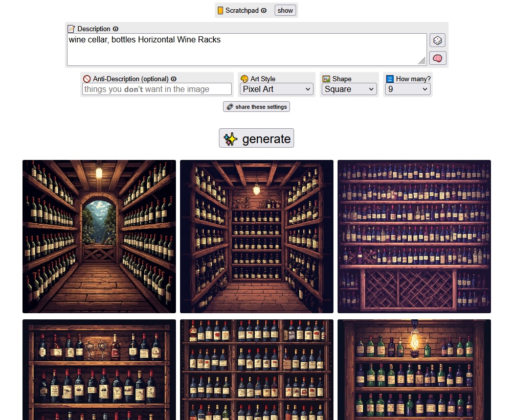Click the description box resize handle

click(x=422, y=61)
